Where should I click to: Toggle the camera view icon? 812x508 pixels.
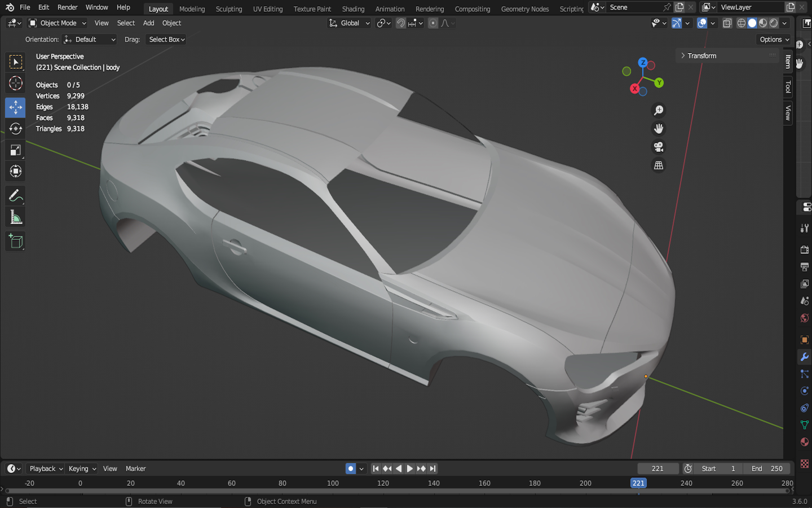[658, 147]
